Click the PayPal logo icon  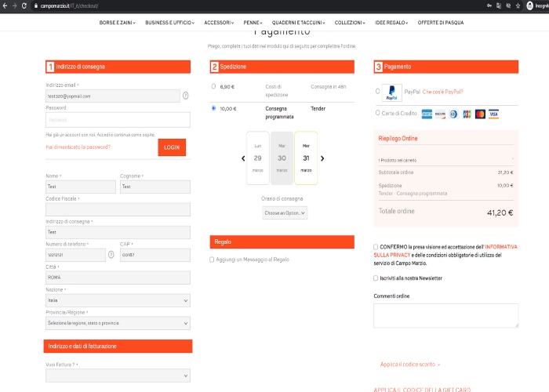pos(391,93)
